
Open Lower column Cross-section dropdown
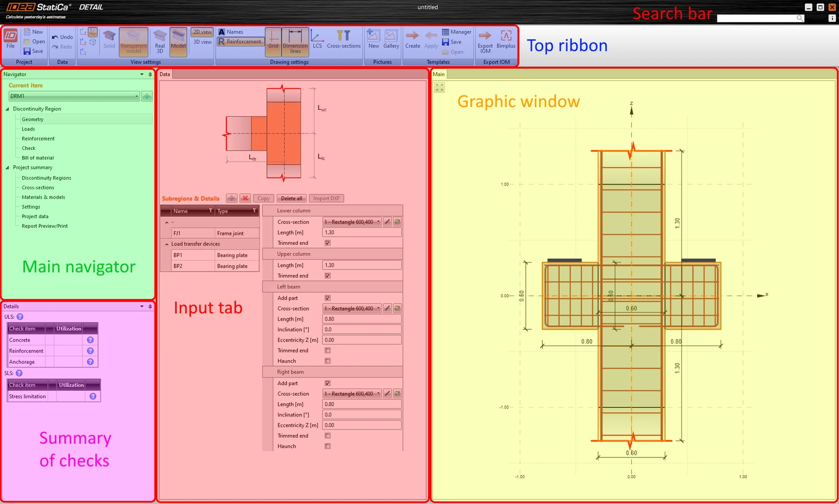pyautogui.click(x=352, y=222)
